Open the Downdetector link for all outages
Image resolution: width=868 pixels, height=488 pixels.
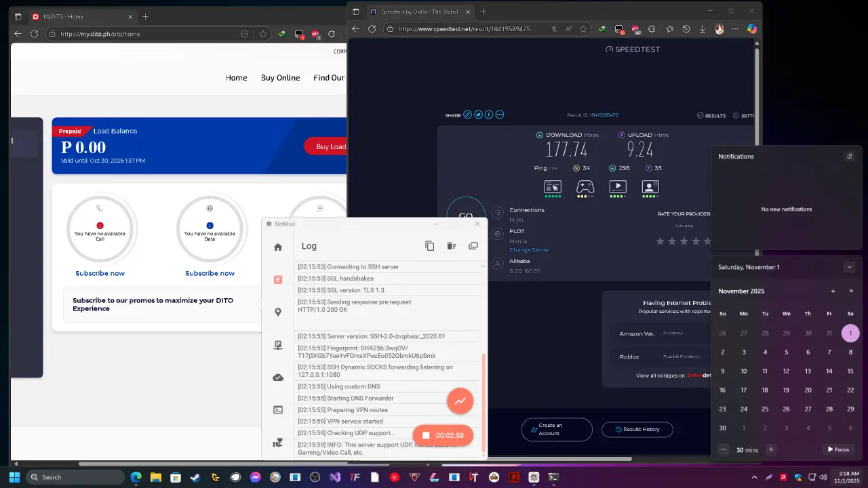tap(699, 375)
